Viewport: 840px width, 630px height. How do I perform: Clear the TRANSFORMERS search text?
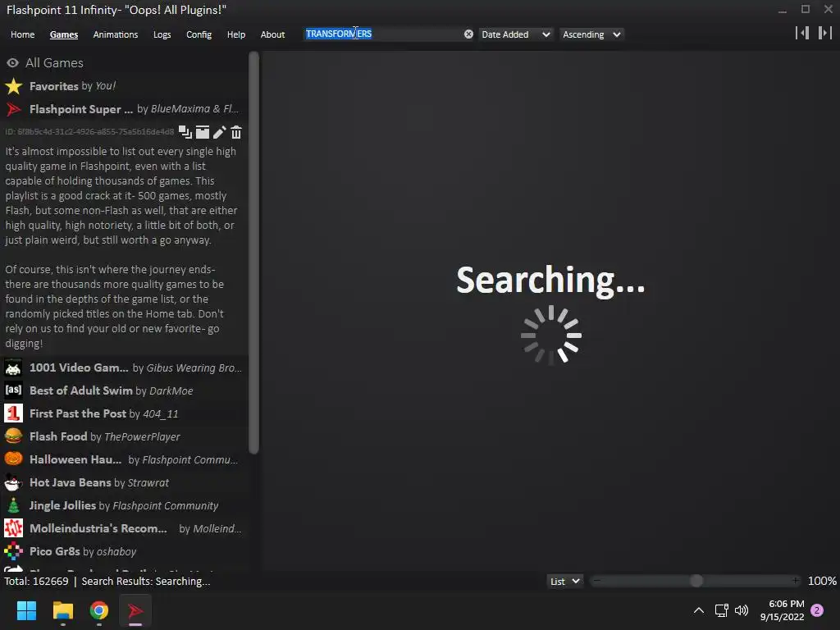tap(468, 34)
